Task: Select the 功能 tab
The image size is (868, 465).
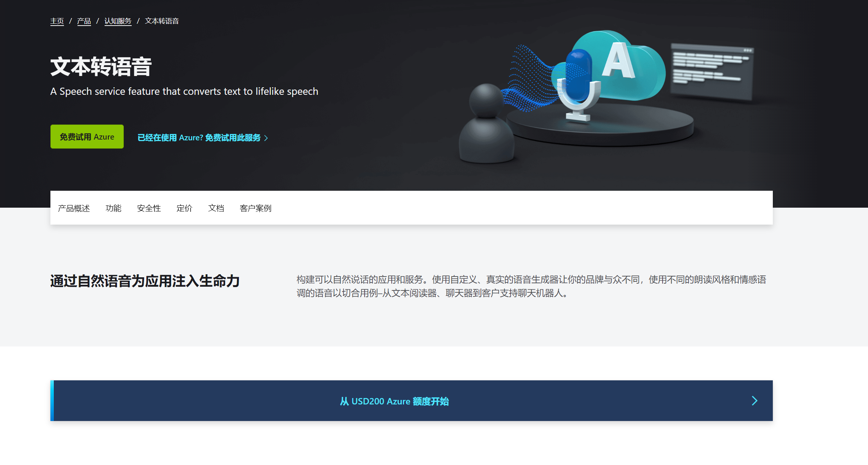Action: point(113,208)
